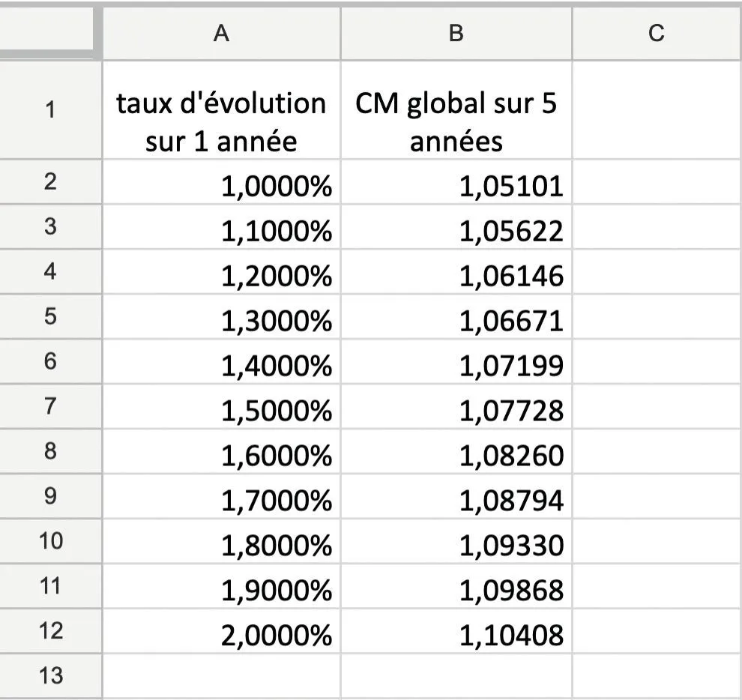742x700 pixels.
Task: Select cell with value 1,08260
Action: click(x=456, y=451)
